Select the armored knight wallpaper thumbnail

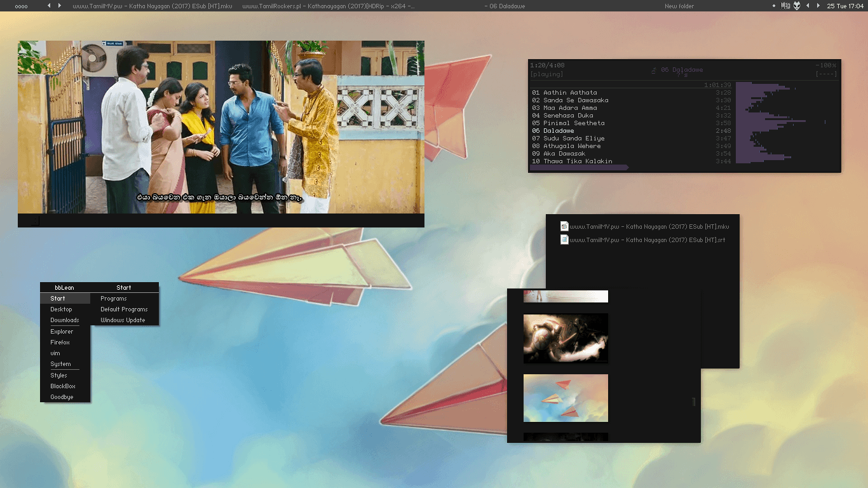[x=566, y=338]
